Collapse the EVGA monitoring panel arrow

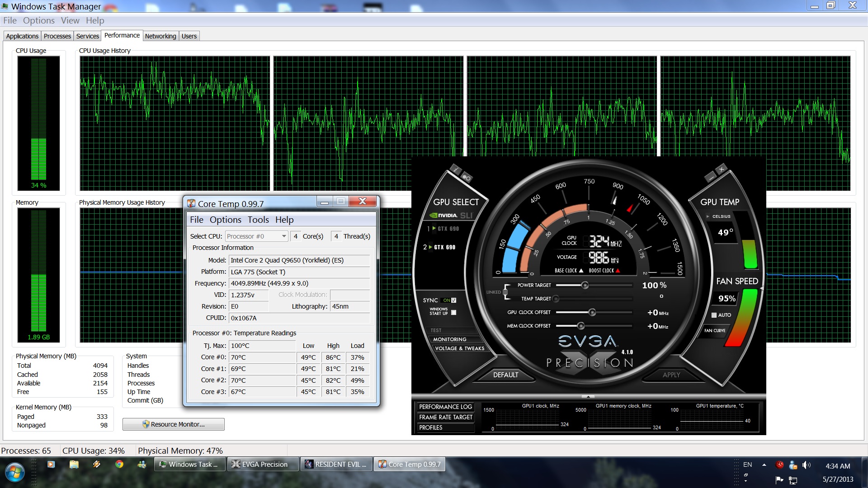(588, 397)
